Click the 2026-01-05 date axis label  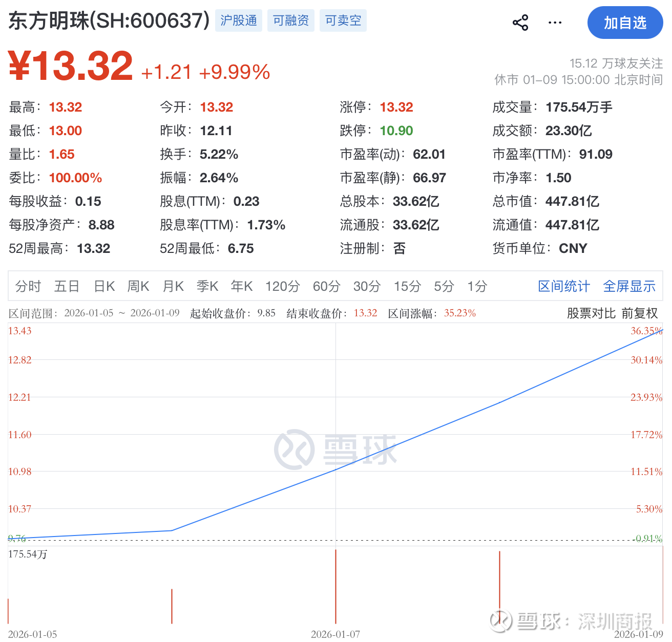(33, 634)
